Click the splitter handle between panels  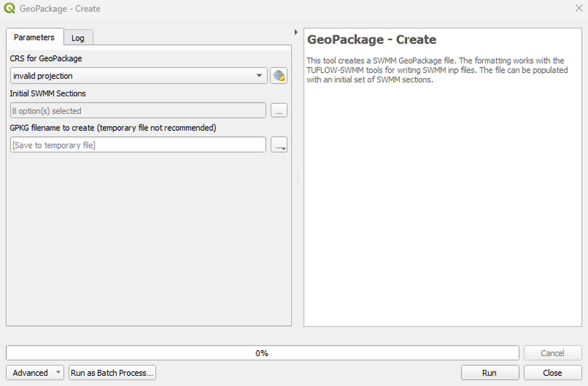(298, 178)
